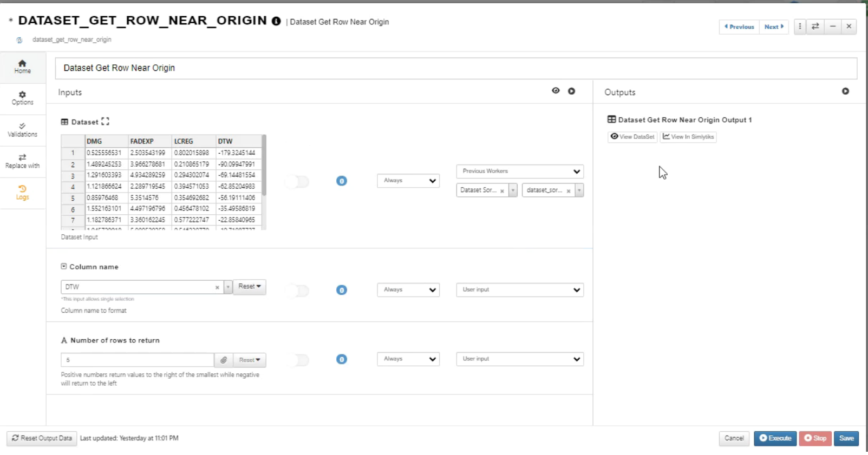Viewport: 868px width, 455px height.
Task: Minimize the worker dialog
Action: click(x=833, y=27)
